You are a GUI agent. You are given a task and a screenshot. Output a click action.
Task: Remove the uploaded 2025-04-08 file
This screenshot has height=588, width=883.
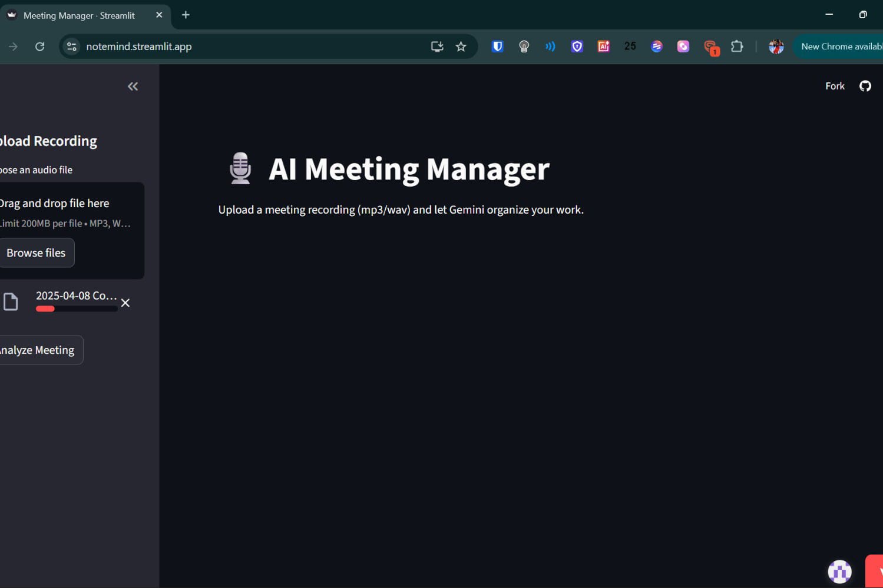coord(125,303)
